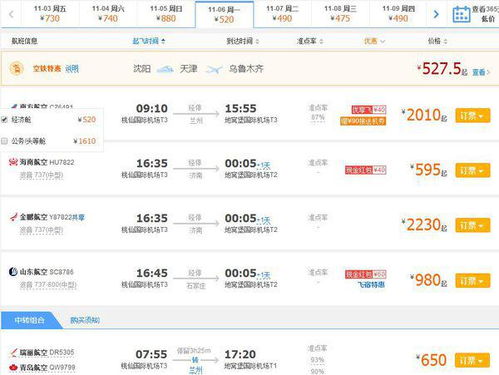Uncheck the 经济舱 economy cabin checkbox
The height and width of the screenshot is (375, 499).
click(4, 120)
